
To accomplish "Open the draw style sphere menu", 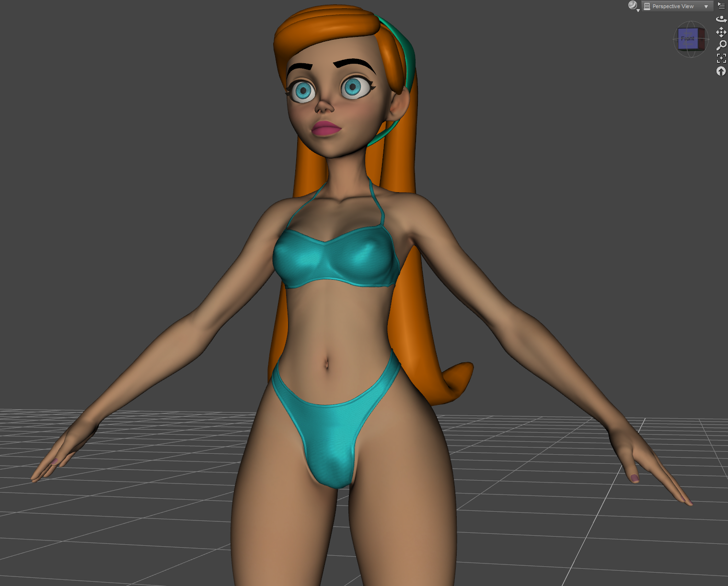I will tap(634, 6).
